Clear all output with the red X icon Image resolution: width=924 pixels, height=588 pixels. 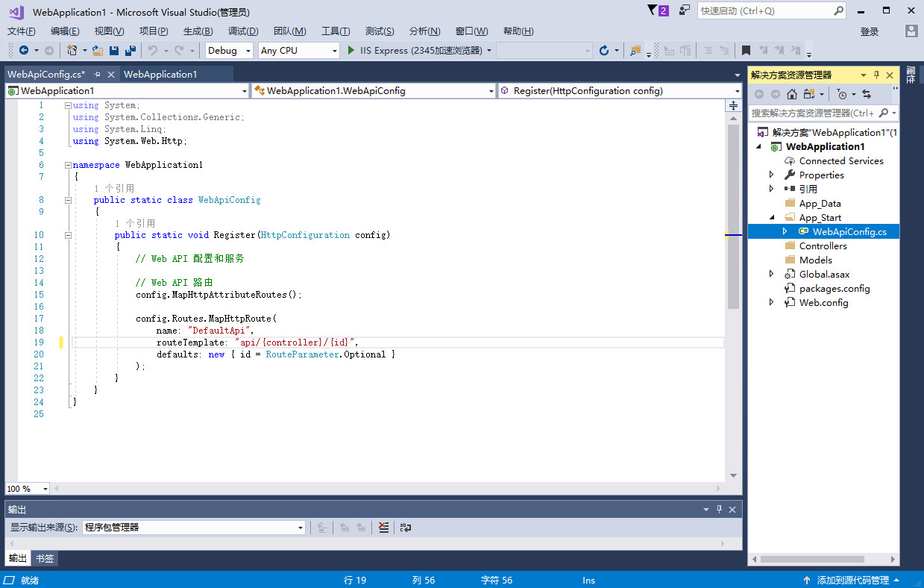coord(384,527)
